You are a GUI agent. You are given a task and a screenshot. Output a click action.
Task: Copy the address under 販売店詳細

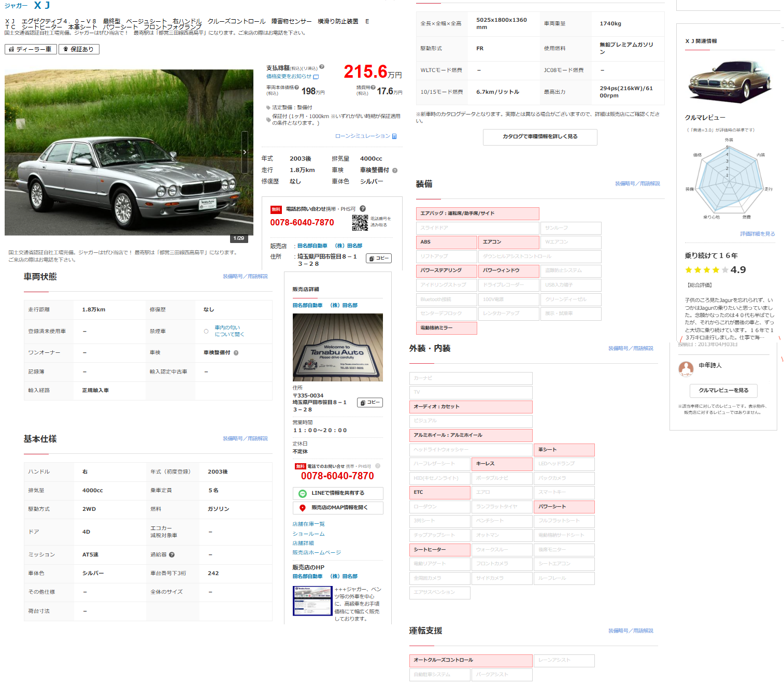click(x=370, y=403)
